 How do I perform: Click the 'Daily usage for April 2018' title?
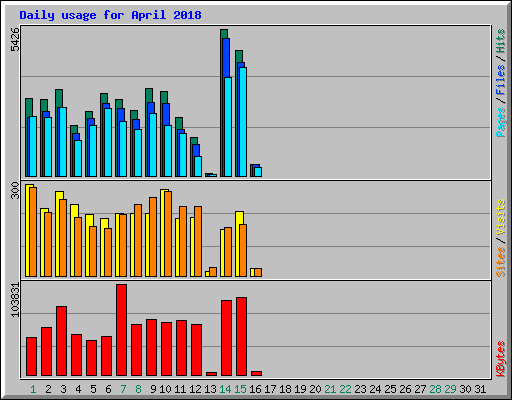110,15
